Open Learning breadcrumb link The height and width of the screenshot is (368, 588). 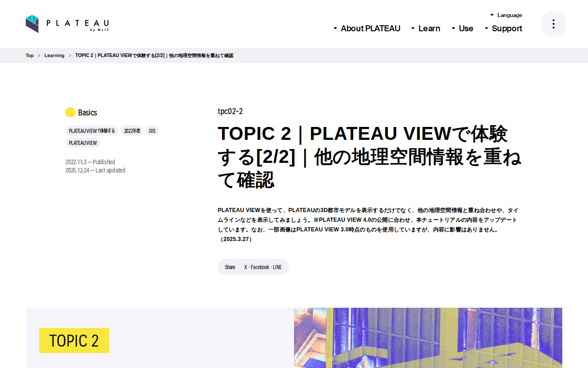[x=54, y=56]
